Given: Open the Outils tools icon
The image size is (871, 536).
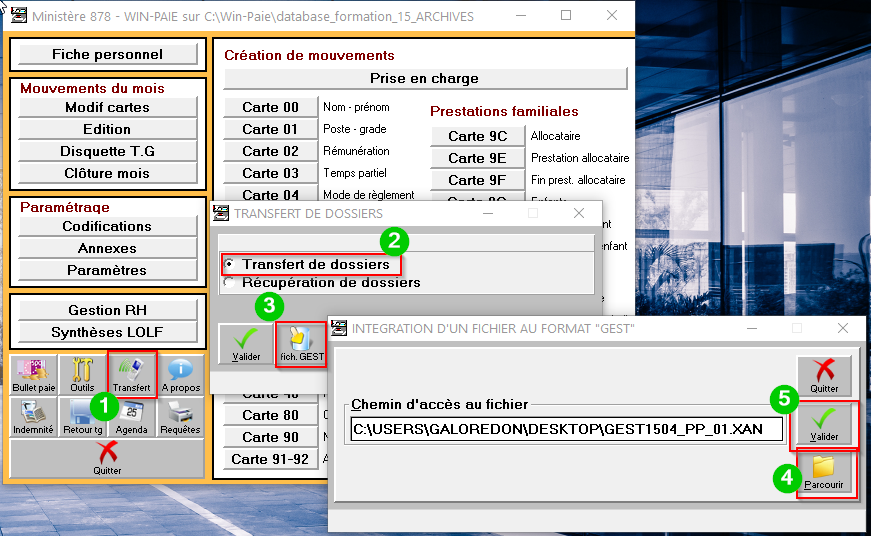Looking at the screenshot, I should click(82, 375).
